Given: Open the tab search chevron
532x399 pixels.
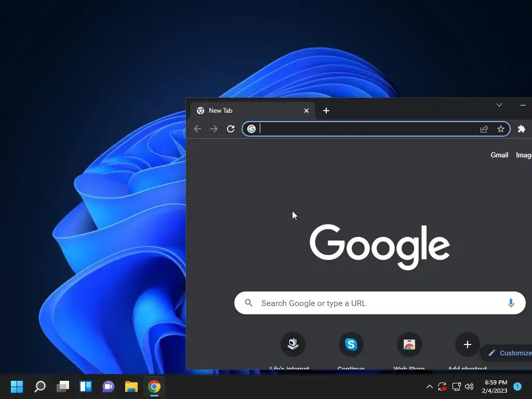Looking at the screenshot, I should (x=499, y=105).
